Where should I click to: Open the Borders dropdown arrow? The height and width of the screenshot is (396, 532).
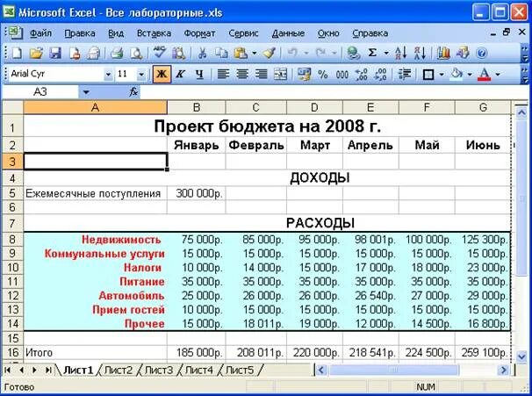442,74
